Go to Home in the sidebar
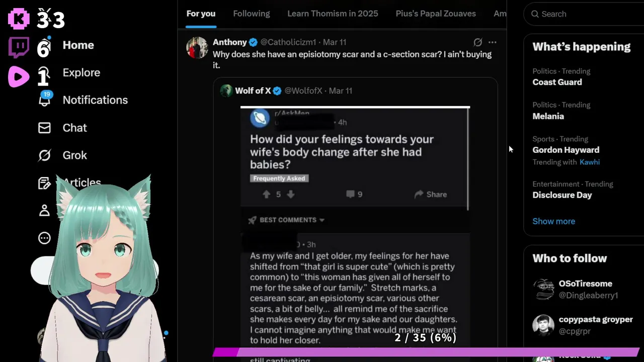 click(78, 45)
